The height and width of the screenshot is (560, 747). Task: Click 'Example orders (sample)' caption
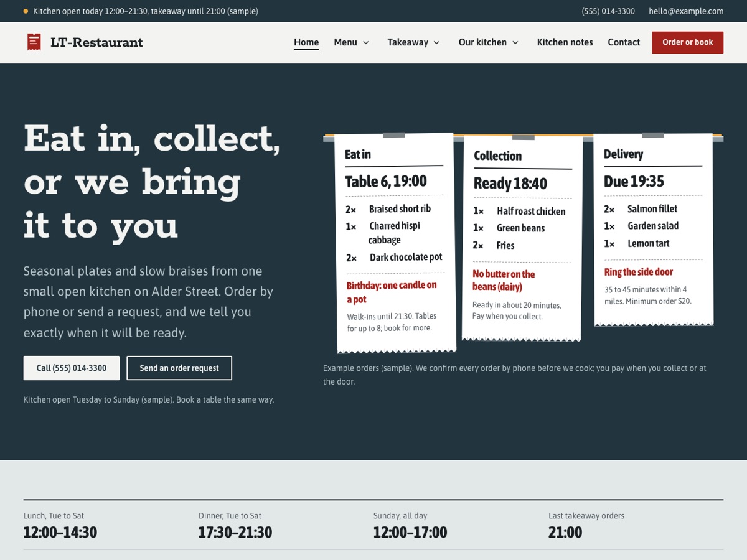click(515, 375)
